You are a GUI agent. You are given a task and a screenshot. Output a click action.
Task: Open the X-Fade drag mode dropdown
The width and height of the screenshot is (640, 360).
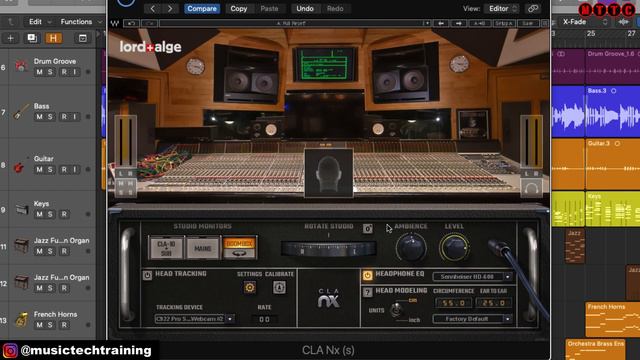pos(584,22)
